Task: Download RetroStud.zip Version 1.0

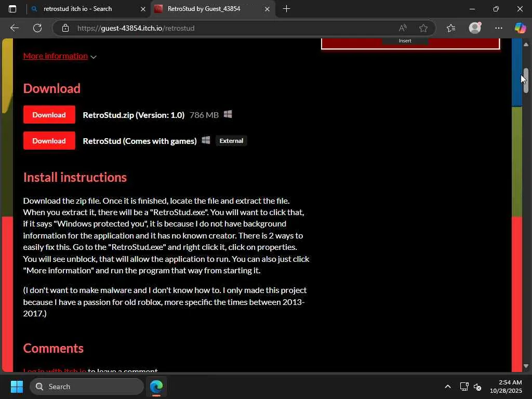Action: tap(49, 115)
